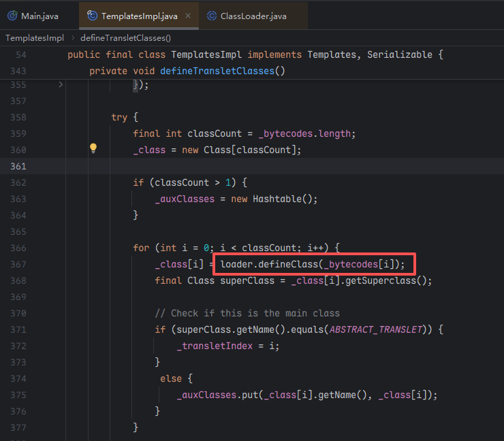Close the TemplatesImpl.java tab
The image size is (504, 441).
[x=188, y=16]
